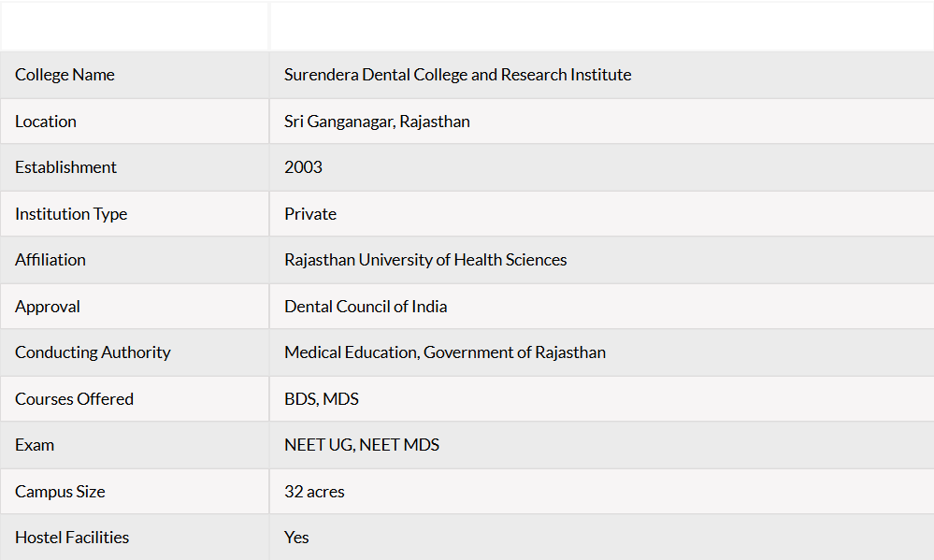Viewport: 934px width, 560px height.
Task: Click Rajasthan University of Health Sciences text
Action: [x=425, y=260]
